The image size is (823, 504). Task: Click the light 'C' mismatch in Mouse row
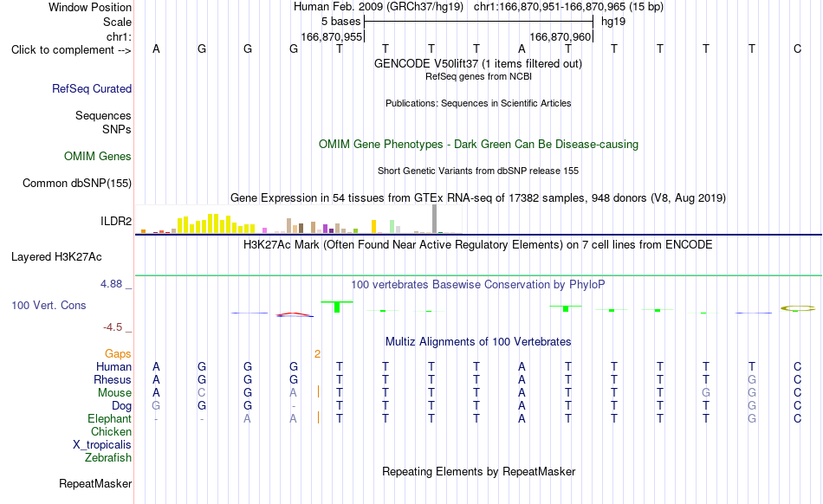202,393
